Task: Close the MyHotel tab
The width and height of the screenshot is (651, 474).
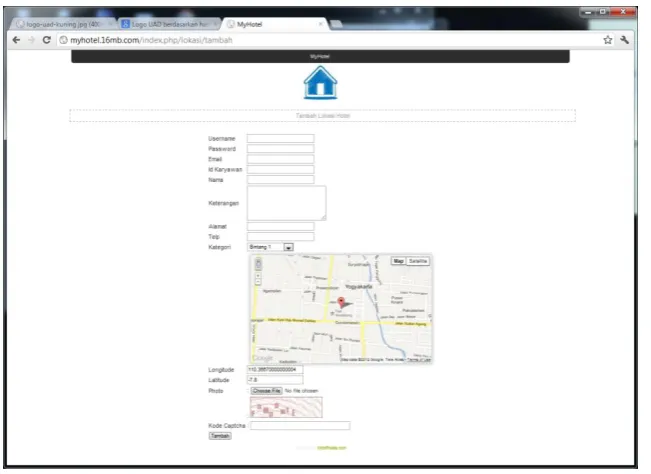Action: [321, 24]
